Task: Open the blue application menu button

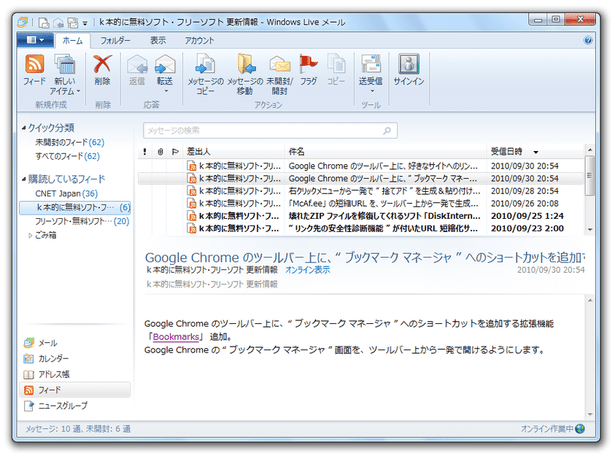Action: click(x=35, y=40)
